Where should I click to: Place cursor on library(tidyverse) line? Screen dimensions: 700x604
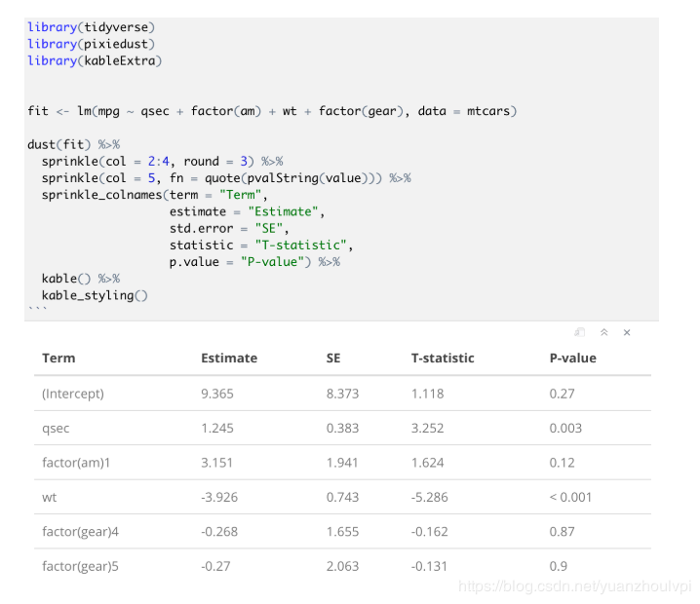[91, 27]
